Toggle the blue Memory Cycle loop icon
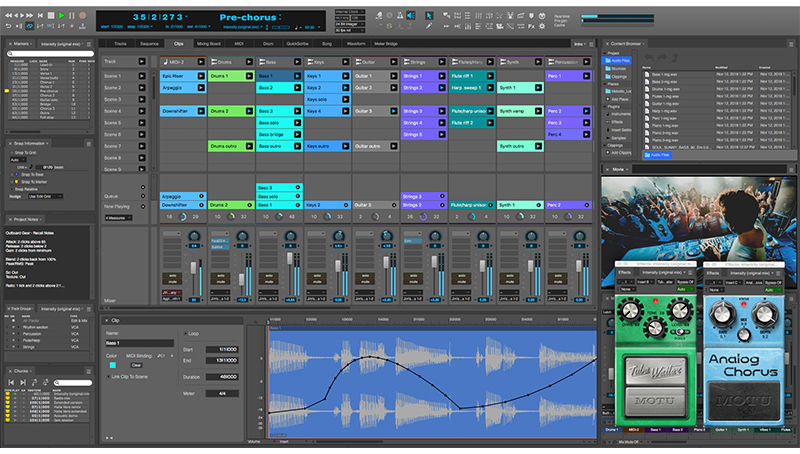 pyautogui.click(x=30, y=26)
